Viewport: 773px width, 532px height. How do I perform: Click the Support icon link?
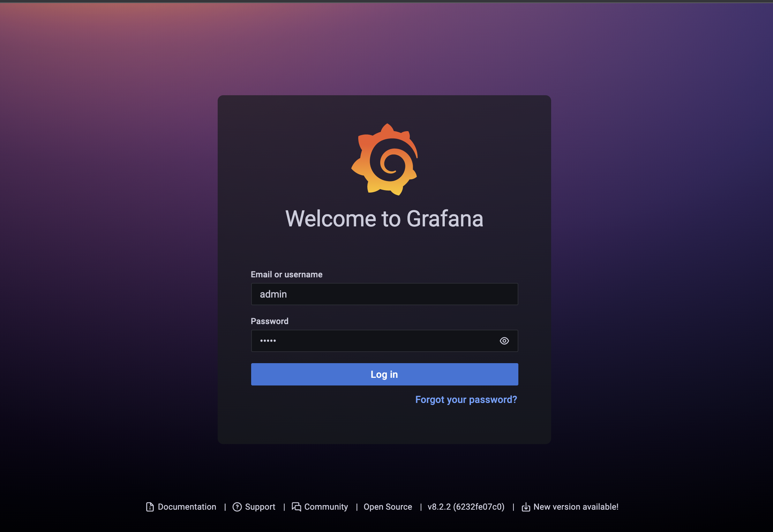237,507
